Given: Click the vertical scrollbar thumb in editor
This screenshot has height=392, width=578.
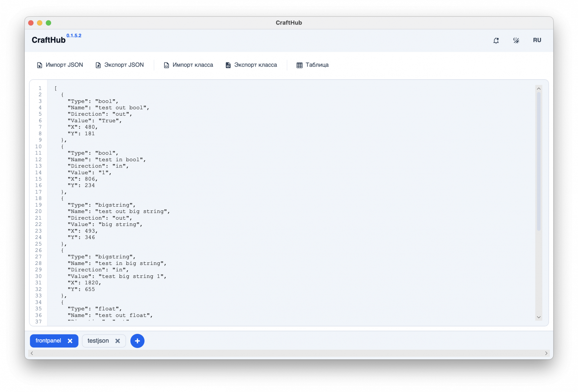Looking at the screenshot, I should tap(539, 161).
